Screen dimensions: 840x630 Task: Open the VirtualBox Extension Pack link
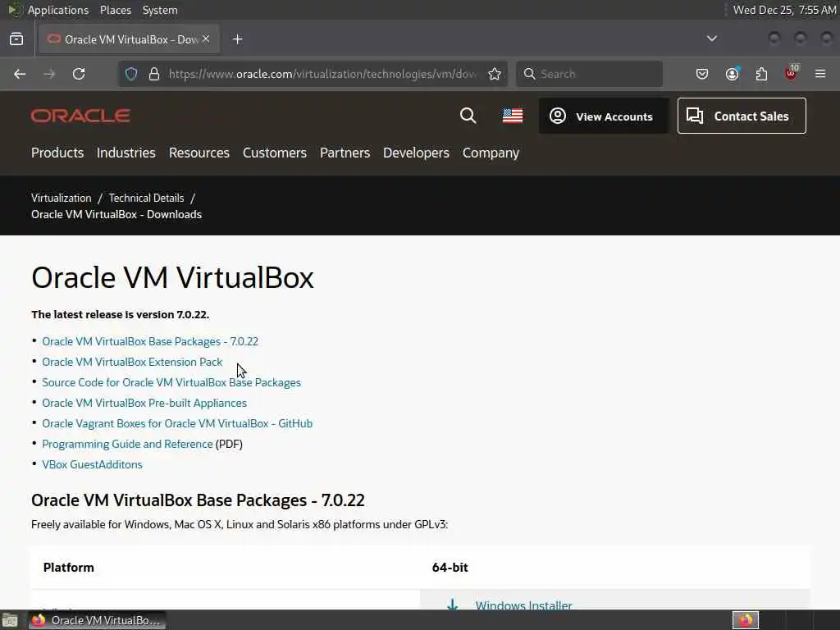coord(132,362)
